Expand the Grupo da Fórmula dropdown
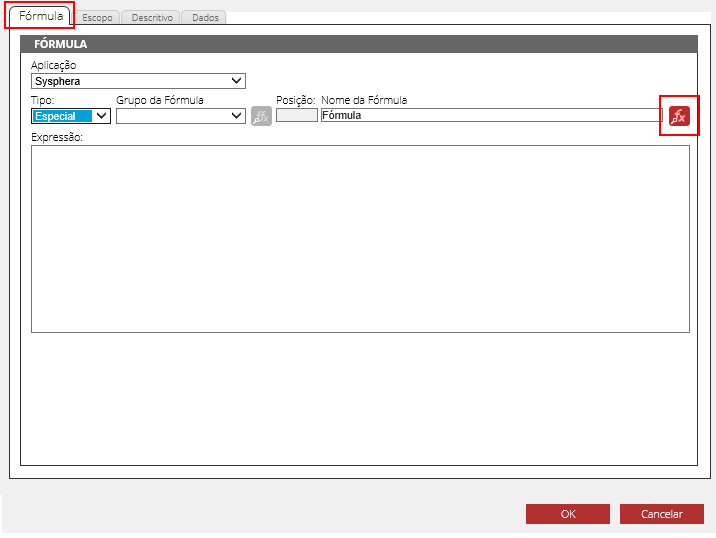The width and height of the screenshot is (716, 538). pos(181,116)
